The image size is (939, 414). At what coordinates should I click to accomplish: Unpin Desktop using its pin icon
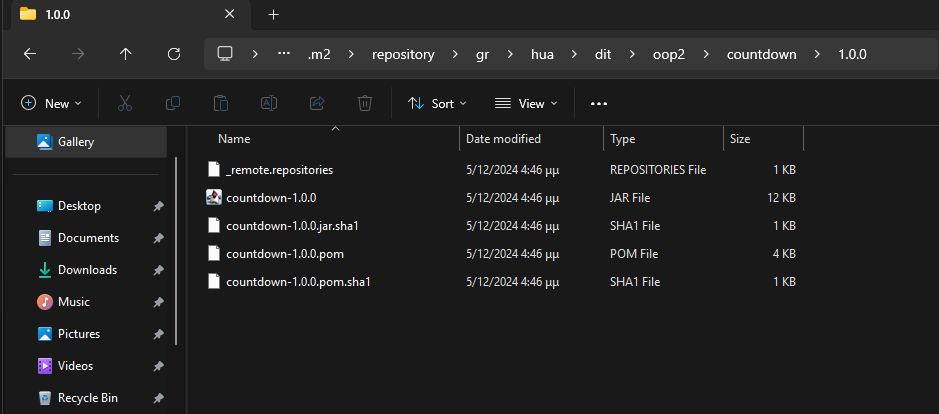[x=158, y=206]
